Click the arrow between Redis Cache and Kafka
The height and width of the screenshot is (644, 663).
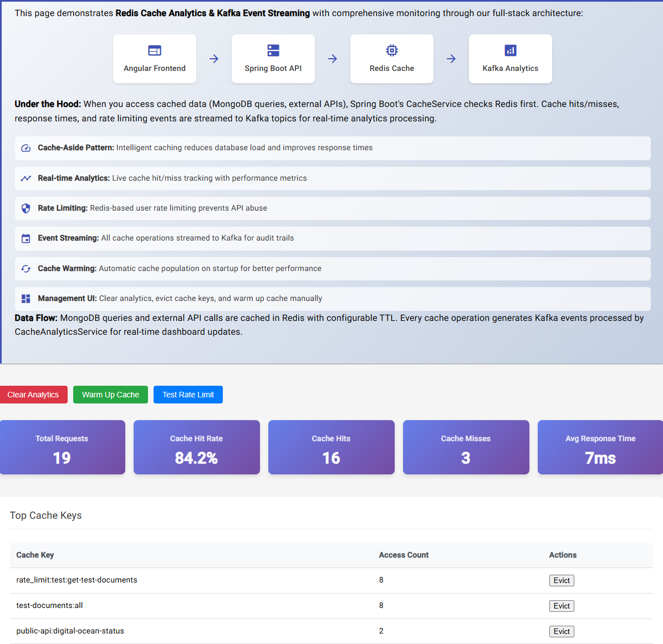(x=451, y=58)
